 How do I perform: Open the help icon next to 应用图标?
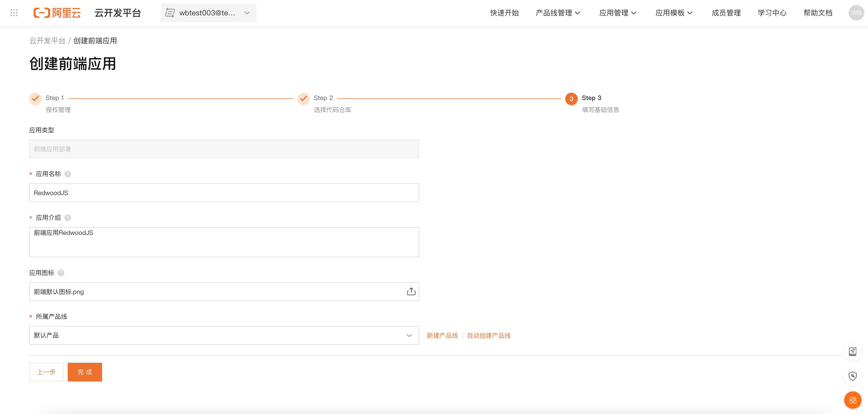[61, 273]
